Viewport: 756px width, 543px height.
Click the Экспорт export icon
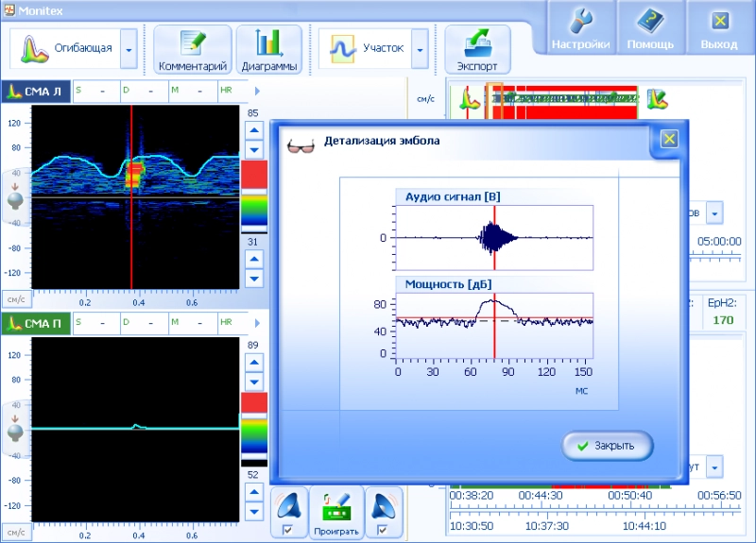pos(477,49)
